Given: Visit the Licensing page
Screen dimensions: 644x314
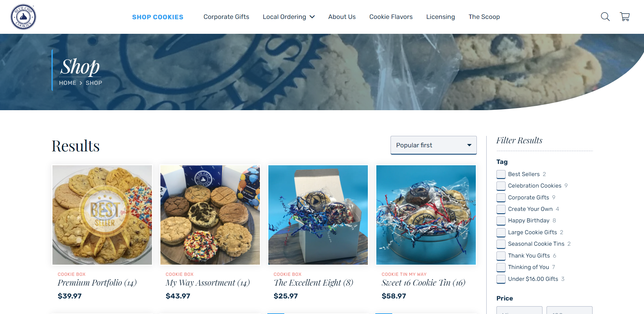Looking at the screenshot, I should pyautogui.click(x=440, y=17).
